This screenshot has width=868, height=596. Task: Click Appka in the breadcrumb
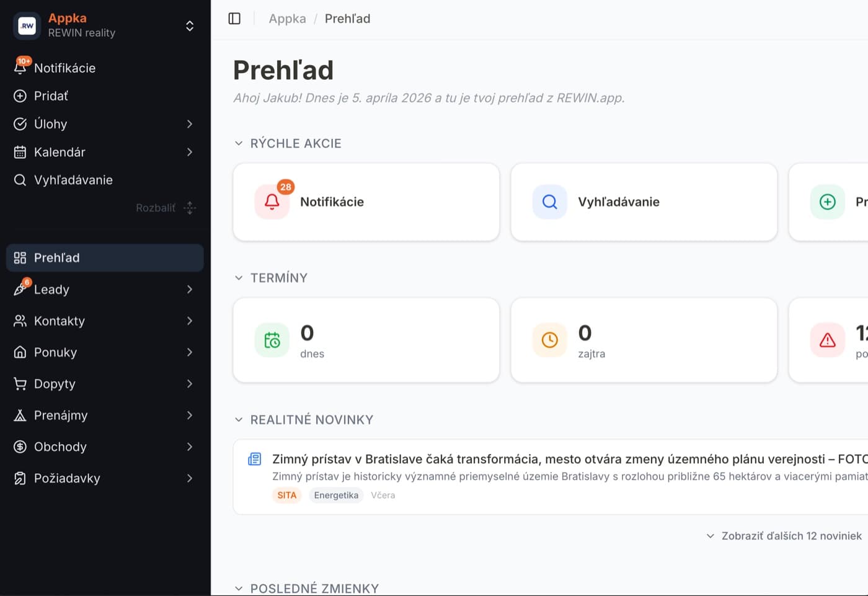click(287, 19)
